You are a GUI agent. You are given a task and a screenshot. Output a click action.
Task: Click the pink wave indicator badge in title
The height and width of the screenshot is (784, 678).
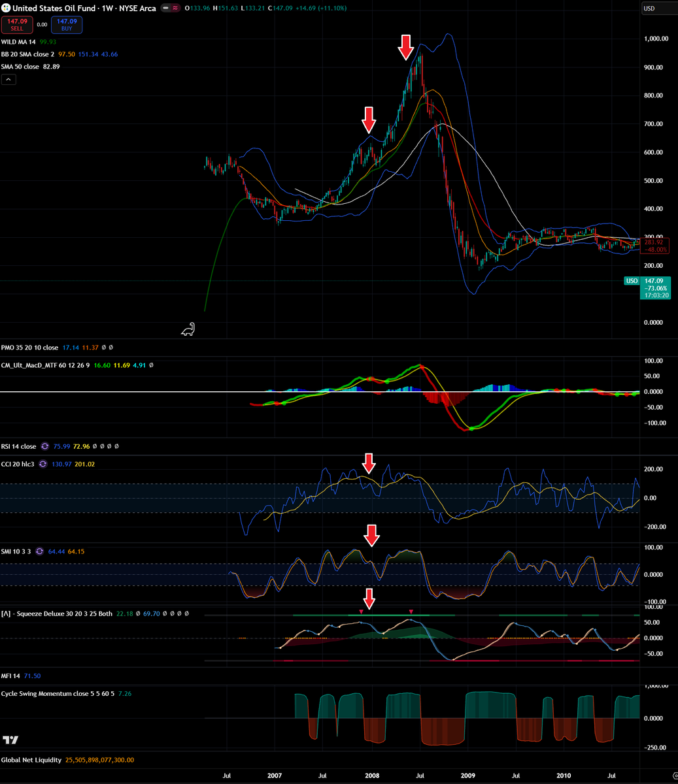coord(176,8)
